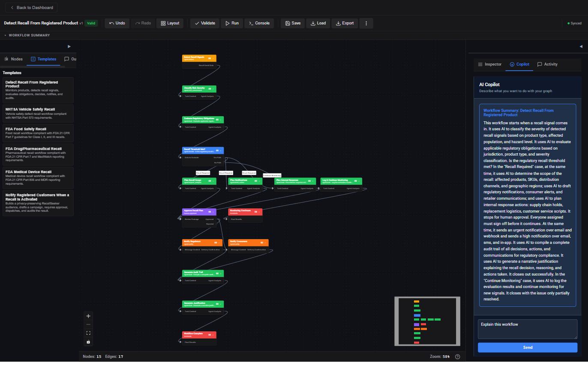Click the workflow title Detect Recall From Registered Product
The width and height of the screenshot is (588, 375).
pyautogui.click(x=41, y=23)
